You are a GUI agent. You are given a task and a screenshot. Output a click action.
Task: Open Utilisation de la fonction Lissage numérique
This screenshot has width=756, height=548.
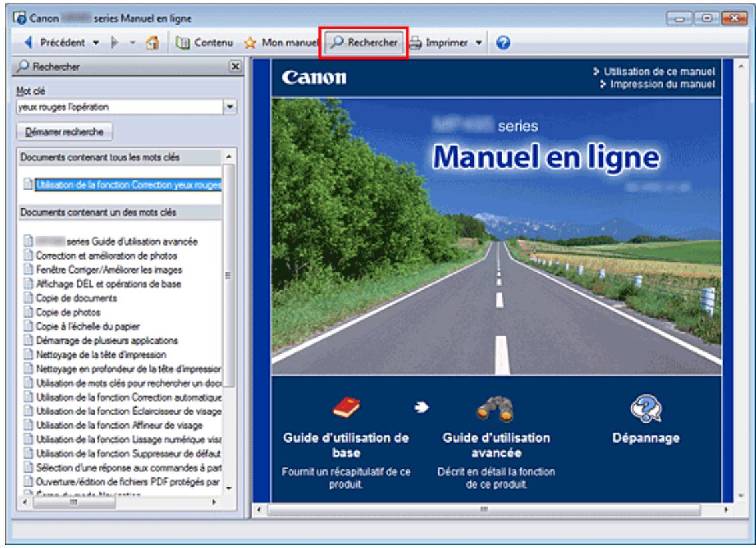(x=129, y=439)
